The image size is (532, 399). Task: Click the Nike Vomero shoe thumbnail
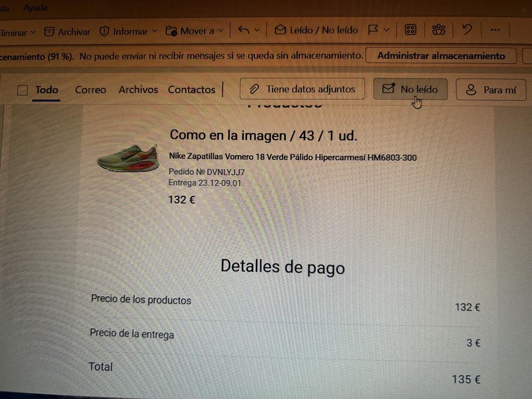(128, 158)
